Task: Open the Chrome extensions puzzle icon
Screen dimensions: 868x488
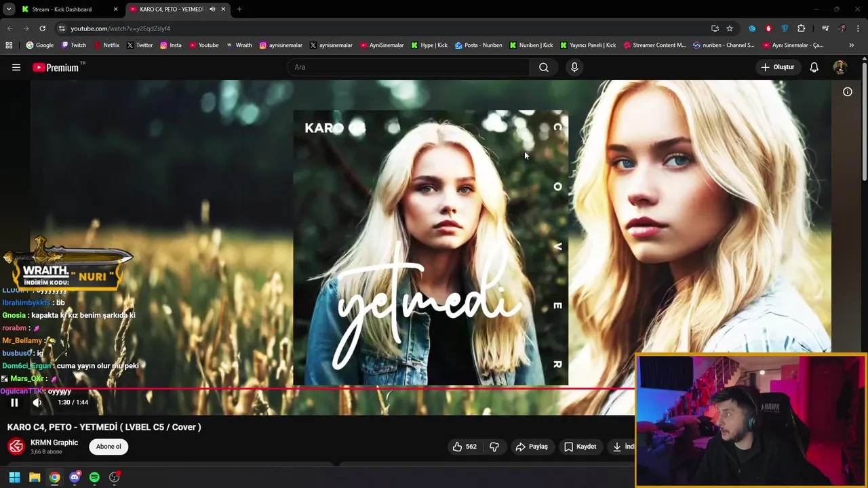Action: pyautogui.click(x=802, y=28)
